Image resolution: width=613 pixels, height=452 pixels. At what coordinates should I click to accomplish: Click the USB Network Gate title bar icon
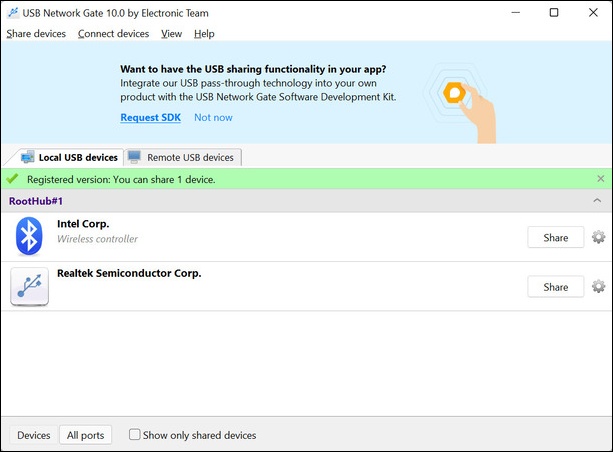click(x=13, y=13)
